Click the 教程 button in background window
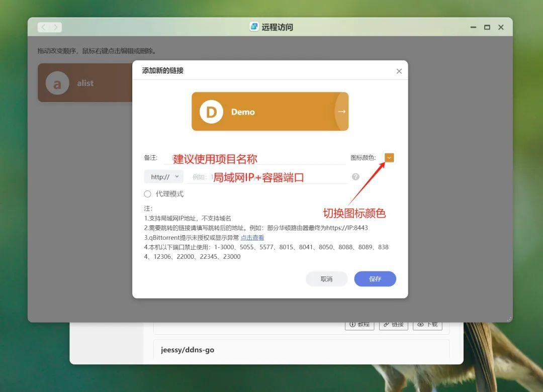The width and height of the screenshot is (543, 392). point(359,325)
